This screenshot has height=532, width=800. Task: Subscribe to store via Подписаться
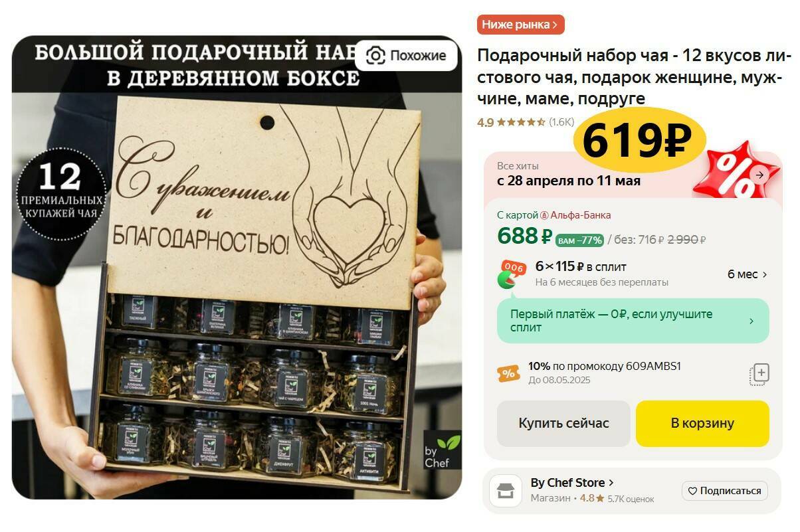(725, 491)
